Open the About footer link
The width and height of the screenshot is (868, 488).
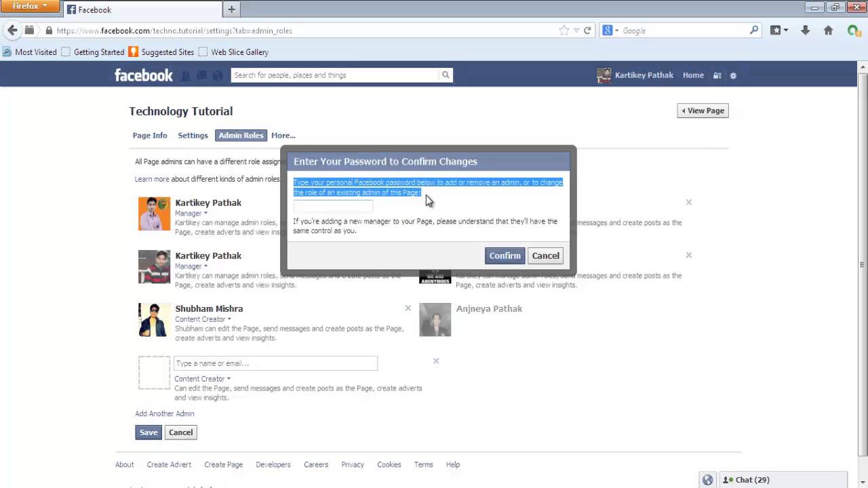(x=124, y=464)
